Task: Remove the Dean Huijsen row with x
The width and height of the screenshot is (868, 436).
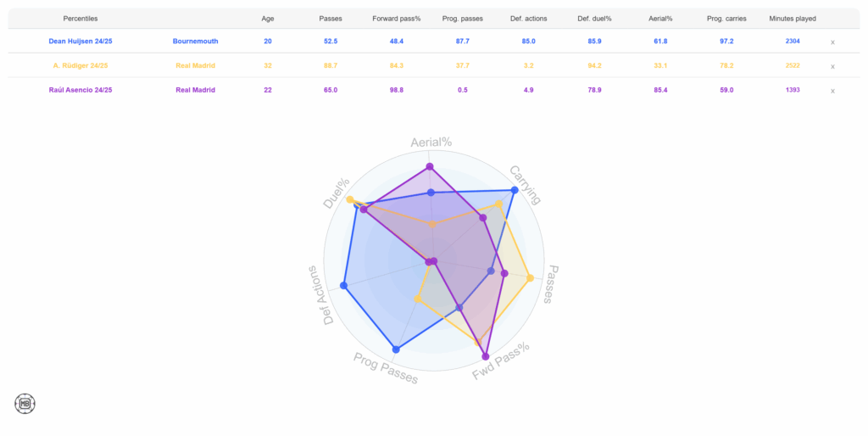Action: pyautogui.click(x=832, y=42)
